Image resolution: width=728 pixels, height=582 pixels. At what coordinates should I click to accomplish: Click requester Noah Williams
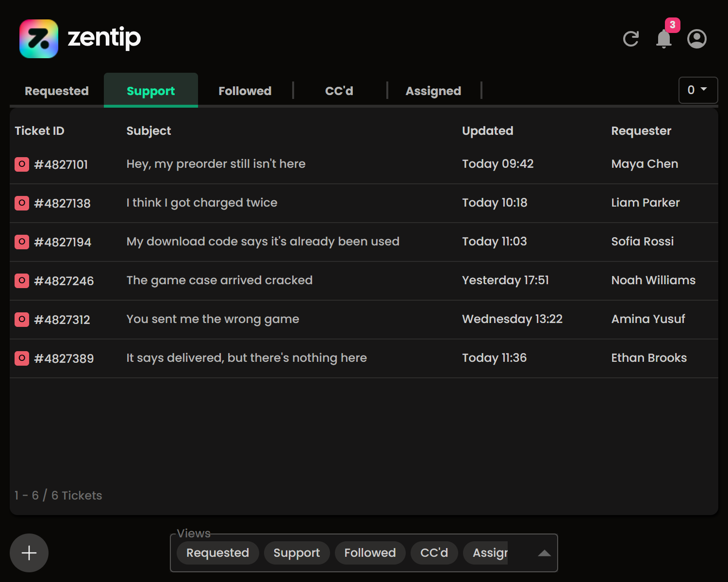pyautogui.click(x=653, y=280)
